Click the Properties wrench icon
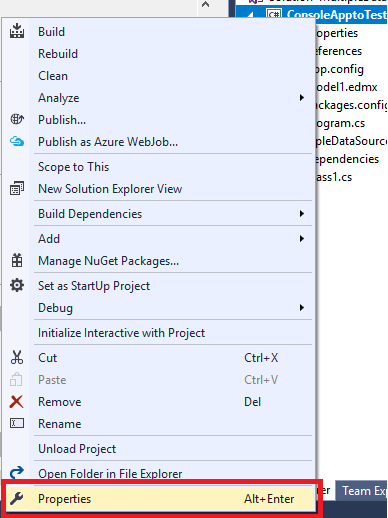388x518 pixels. (17, 499)
